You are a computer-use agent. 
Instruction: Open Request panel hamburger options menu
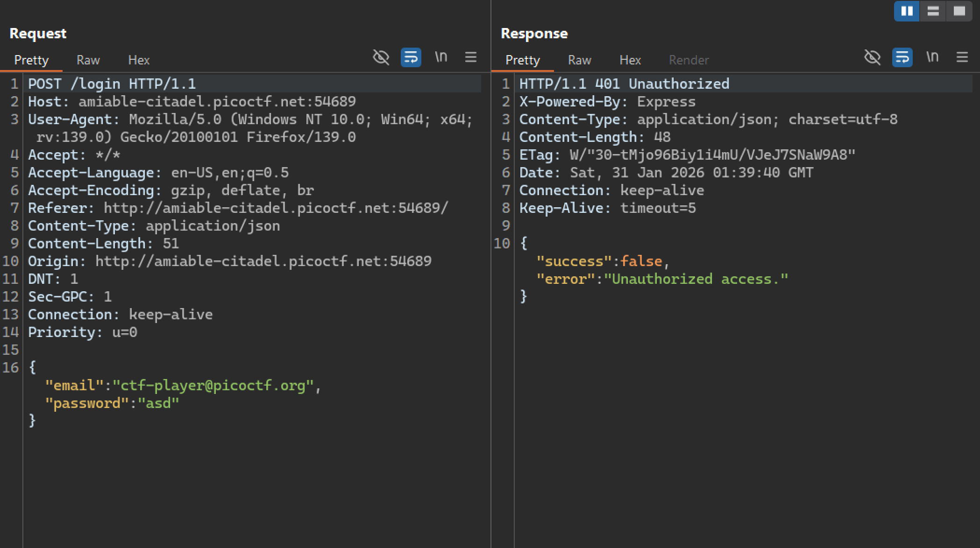tap(471, 57)
